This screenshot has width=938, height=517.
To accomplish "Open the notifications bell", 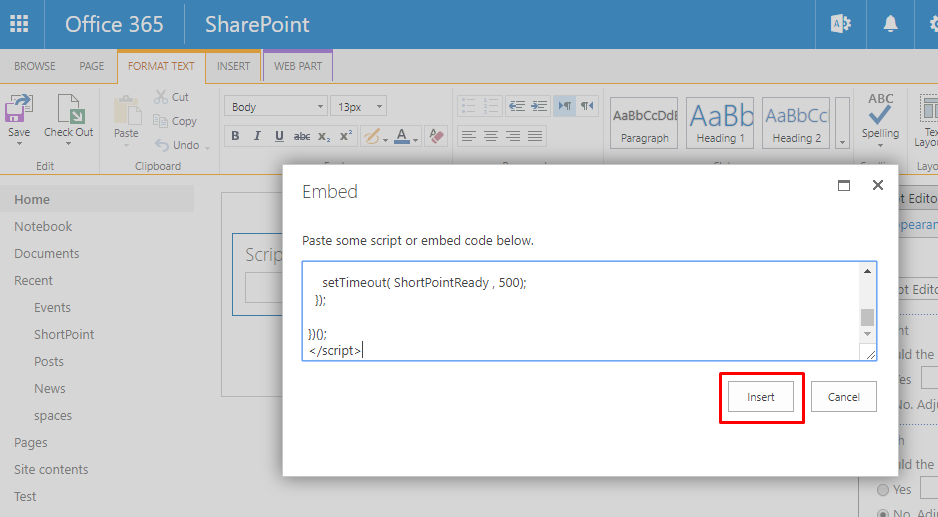I will click(x=890, y=24).
